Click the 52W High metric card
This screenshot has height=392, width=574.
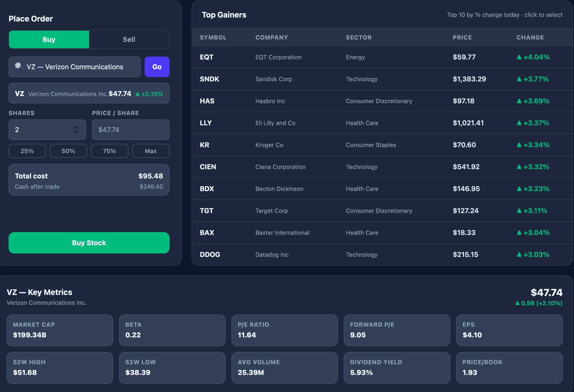60,368
